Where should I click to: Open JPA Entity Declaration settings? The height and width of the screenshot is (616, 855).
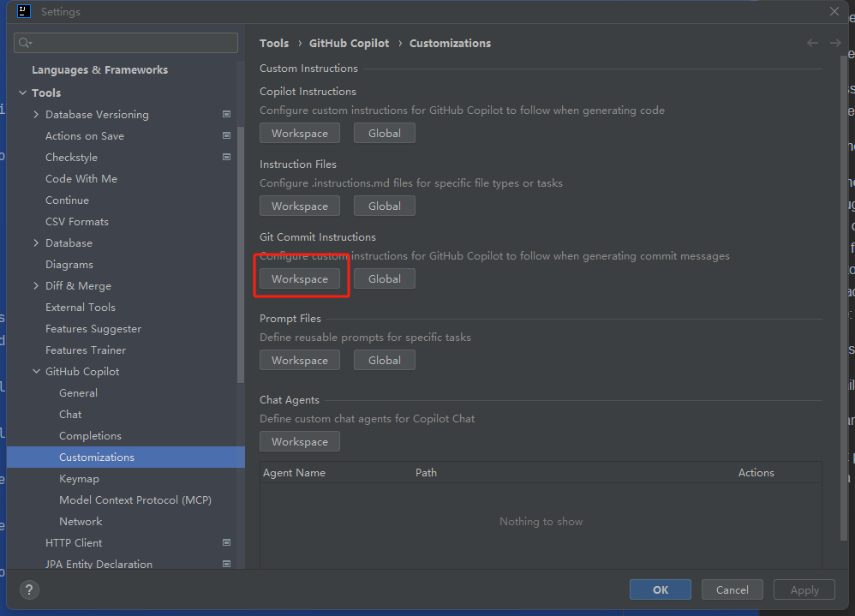pyautogui.click(x=99, y=564)
